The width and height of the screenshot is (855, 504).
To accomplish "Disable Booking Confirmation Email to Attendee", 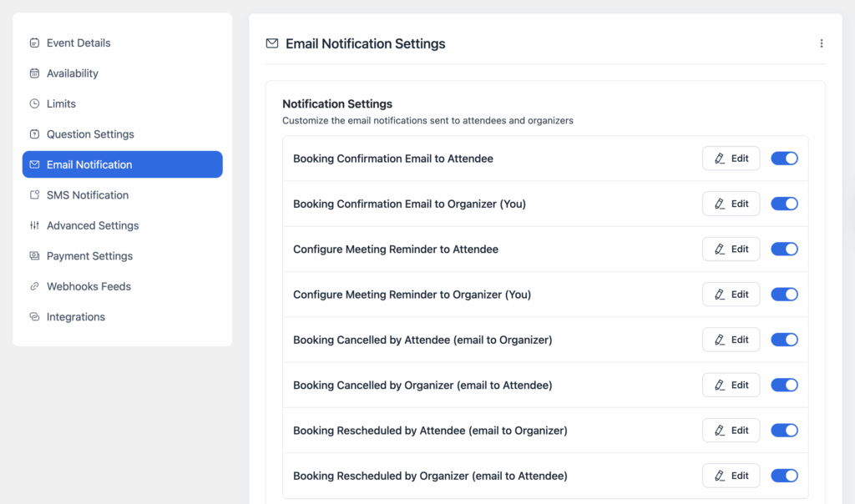I will point(784,158).
